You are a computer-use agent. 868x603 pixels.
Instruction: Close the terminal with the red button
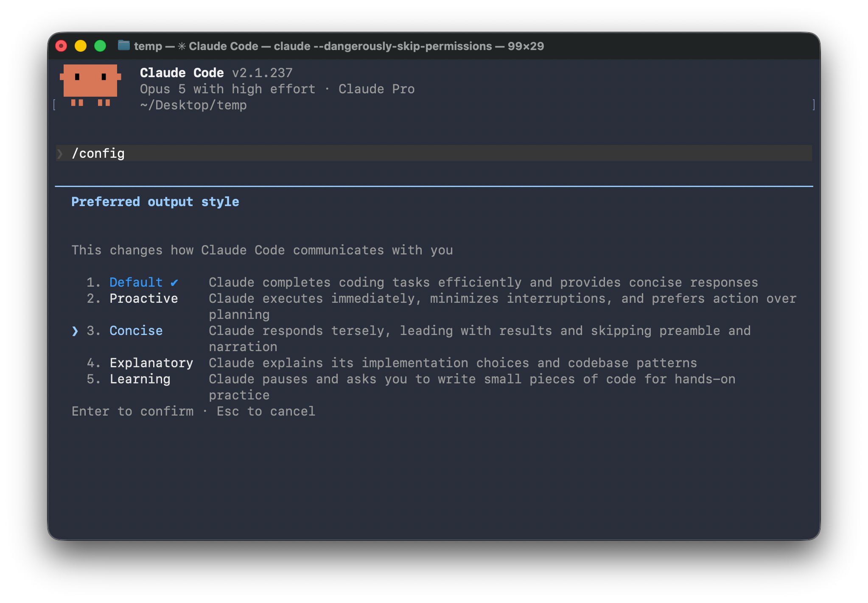tap(61, 46)
